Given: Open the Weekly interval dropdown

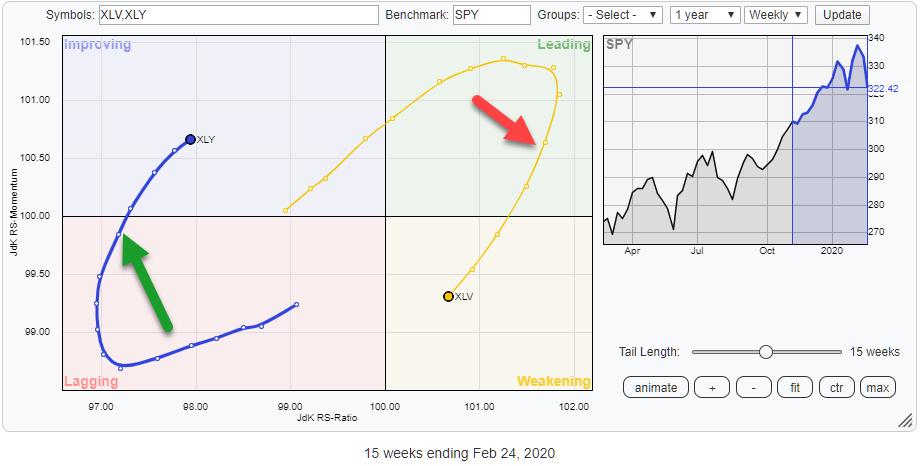Looking at the screenshot, I should 777,15.
